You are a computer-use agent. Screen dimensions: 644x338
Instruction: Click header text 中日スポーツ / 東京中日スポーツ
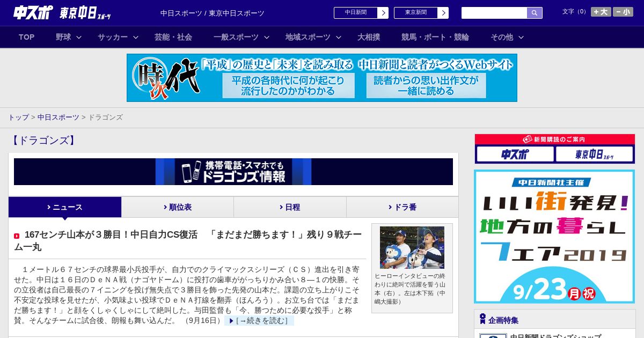213,13
